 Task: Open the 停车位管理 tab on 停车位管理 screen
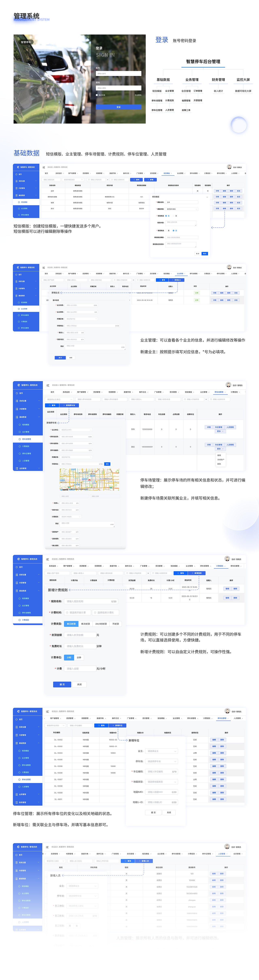(223, 718)
